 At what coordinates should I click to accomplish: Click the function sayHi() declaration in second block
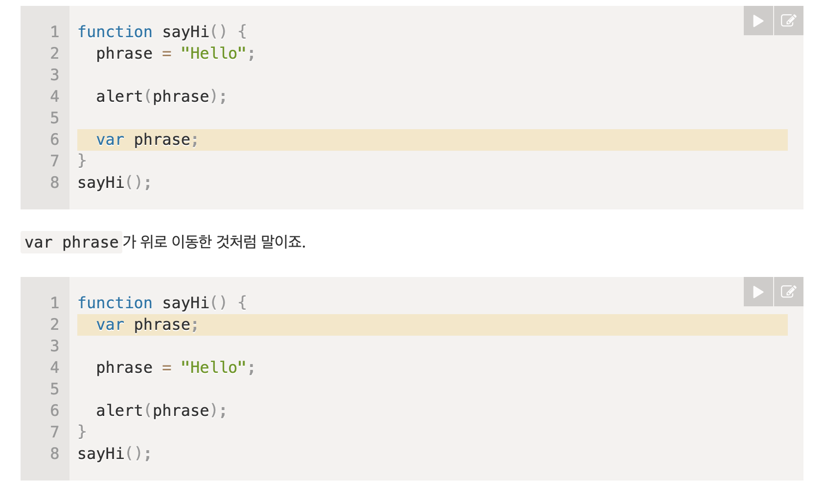[161, 303]
